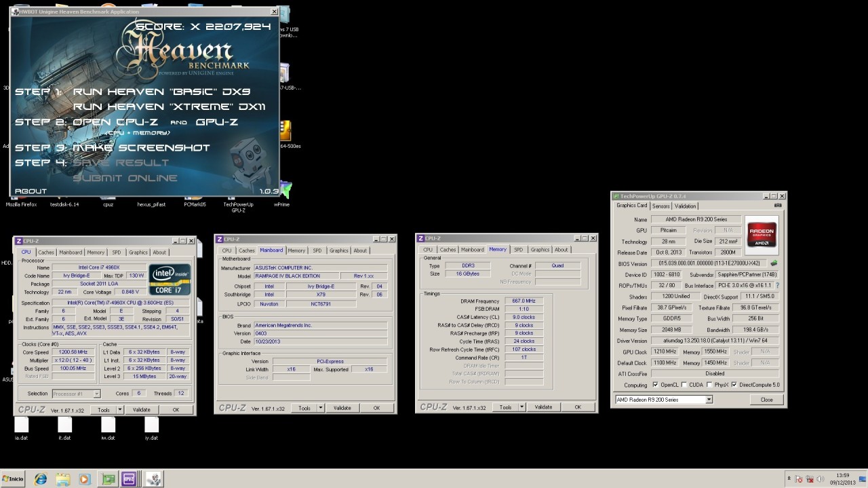The image size is (868, 488).
Task: Open Caches tab in first CPU-Z window
Action: [46, 252]
